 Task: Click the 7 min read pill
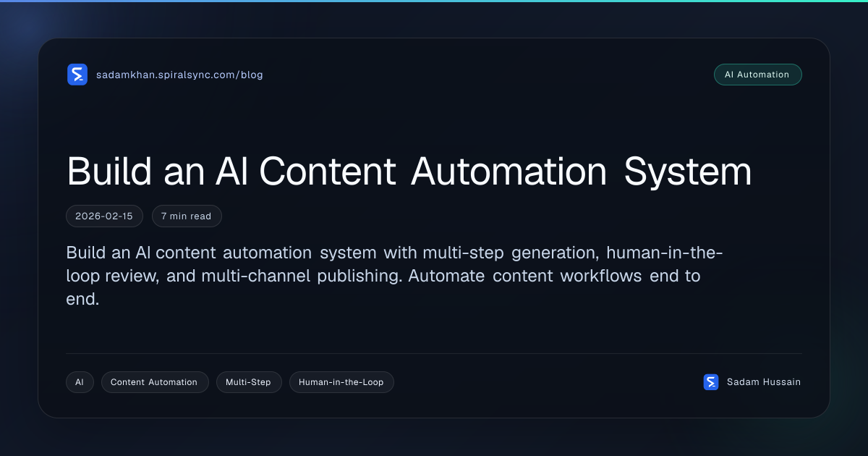pos(187,216)
